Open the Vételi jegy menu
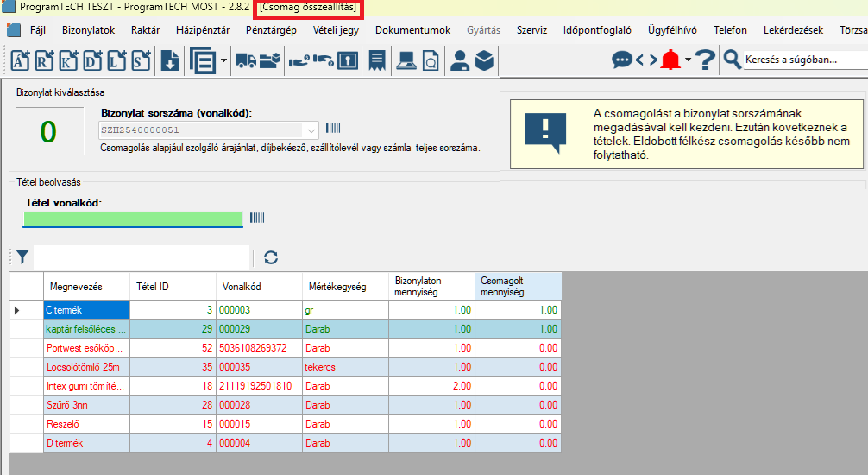The width and height of the screenshot is (868, 475). (336, 30)
